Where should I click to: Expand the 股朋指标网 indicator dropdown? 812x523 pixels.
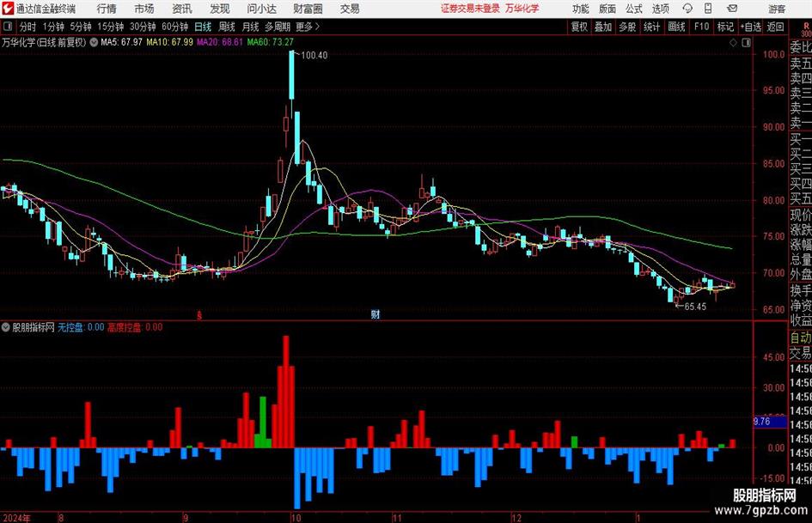pos(6,327)
